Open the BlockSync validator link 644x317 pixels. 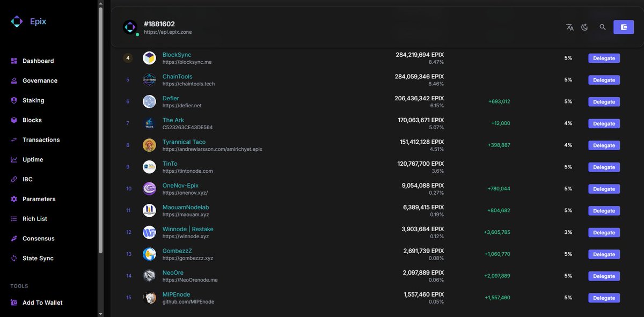point(177,55)
